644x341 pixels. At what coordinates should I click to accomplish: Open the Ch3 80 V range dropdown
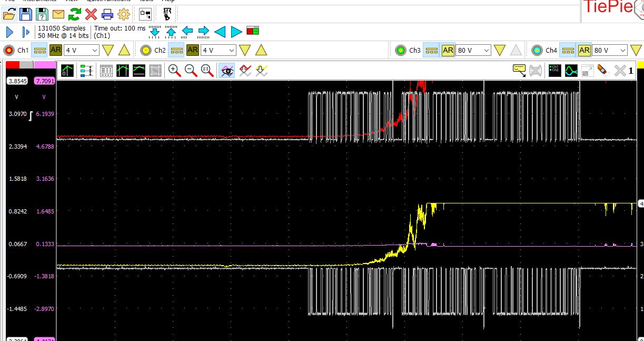[473, 50]
